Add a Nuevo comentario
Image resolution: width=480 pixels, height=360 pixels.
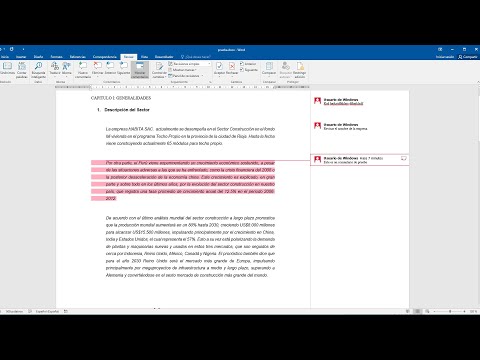click(83, 70)
